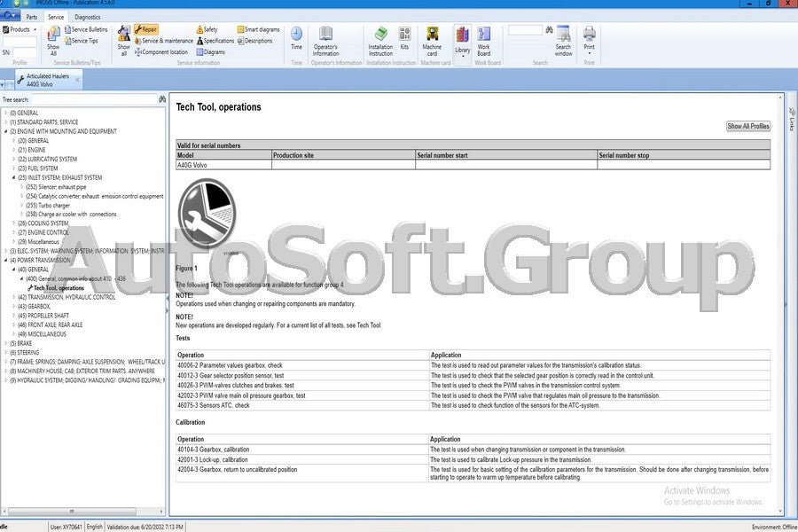The width and height of the screenshot is (798, 532).
Task: Select the Repair function icon
Action: click(145, 28)
